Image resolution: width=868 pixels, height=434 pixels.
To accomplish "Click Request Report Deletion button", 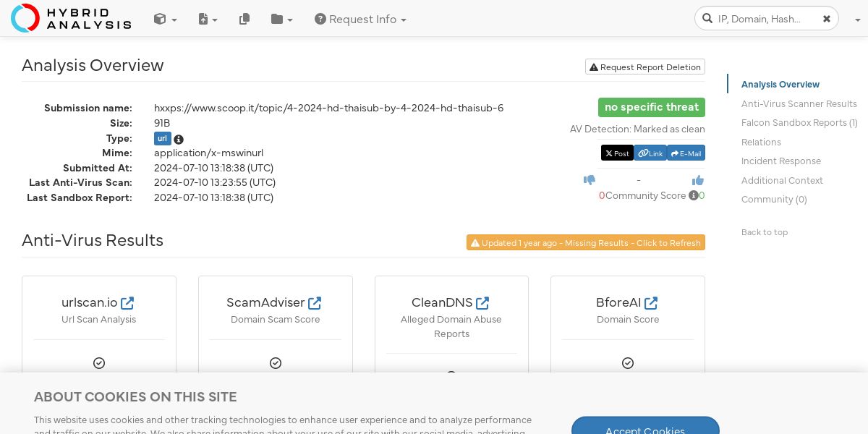I will (x=645, y=67).
